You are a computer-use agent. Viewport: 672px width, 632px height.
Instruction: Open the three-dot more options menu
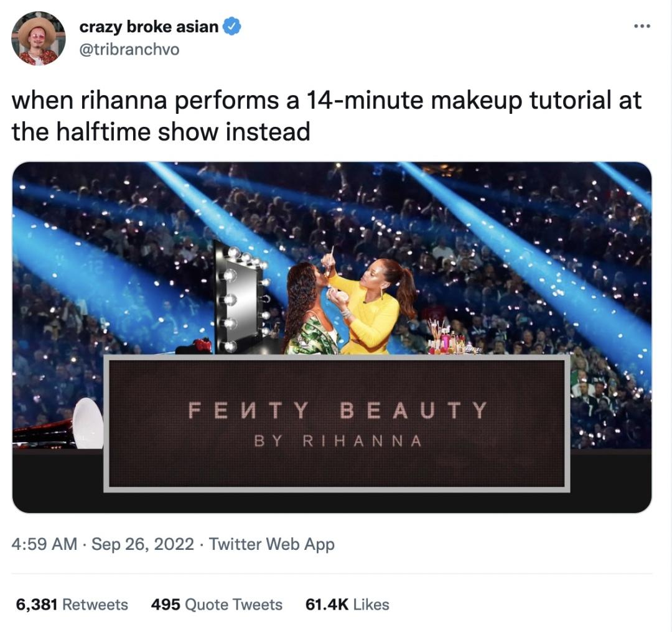(x=642, y=26)
